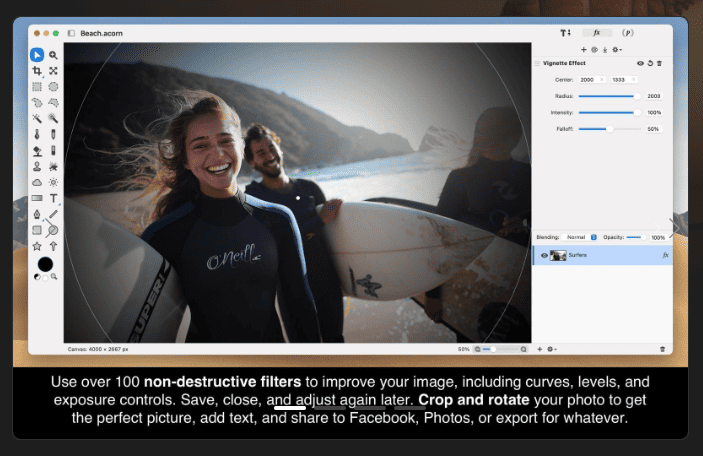The width and height of the screenshot is (703, 456).
Task: Toggle the sidebar icon next to Beach.acorn
Action: [x=71, y=33]
